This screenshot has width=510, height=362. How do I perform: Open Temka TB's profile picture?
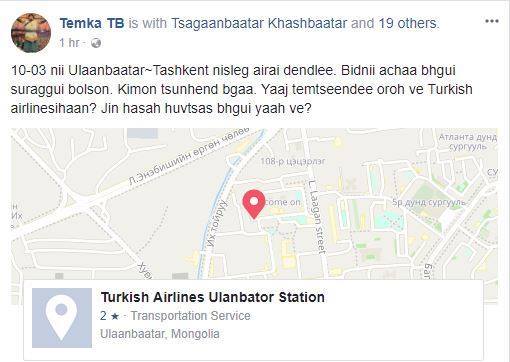coord(31,33)
